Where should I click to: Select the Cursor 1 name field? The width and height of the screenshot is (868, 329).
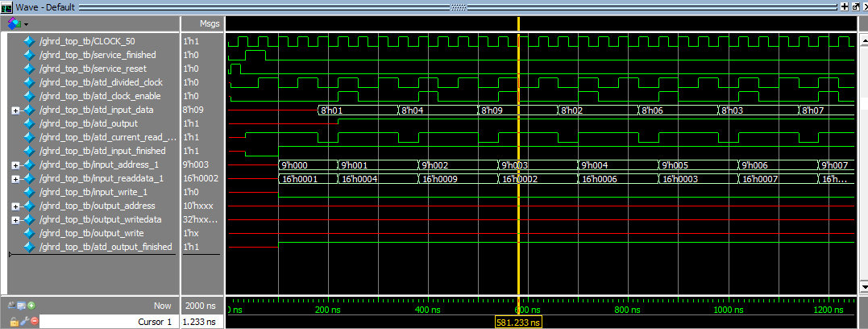pyautogui.click(x=109, y=321)
